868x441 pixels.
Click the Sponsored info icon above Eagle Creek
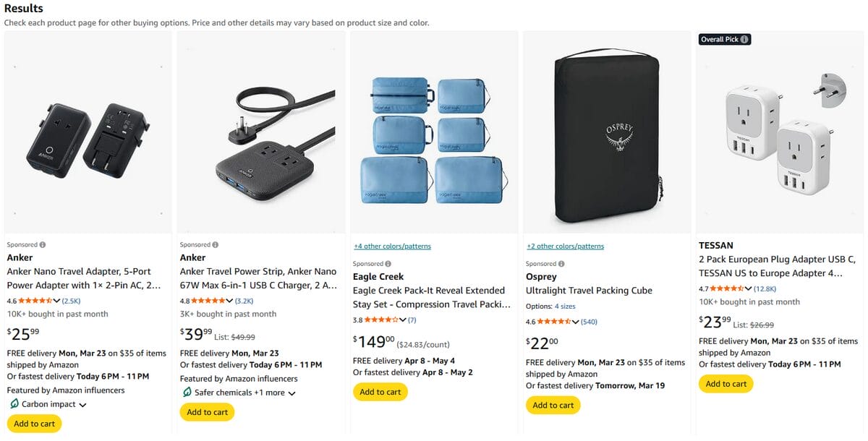click(x=388, y=263)
